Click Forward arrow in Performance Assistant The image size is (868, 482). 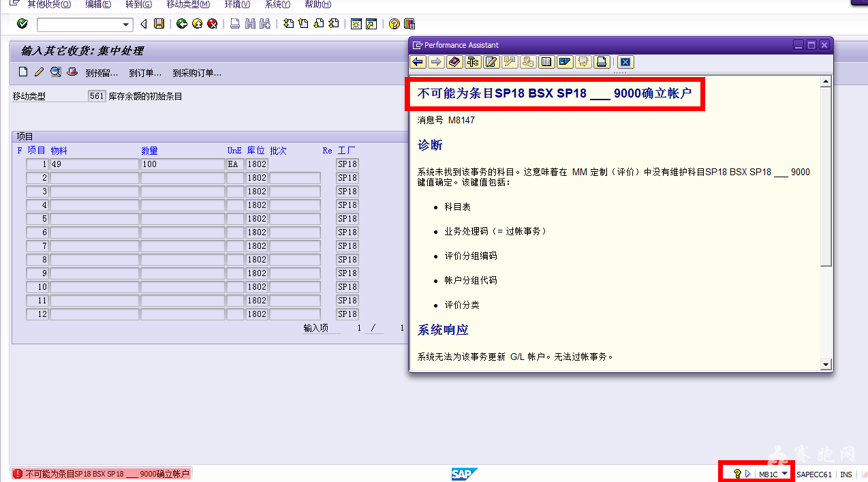coord(436,62)
